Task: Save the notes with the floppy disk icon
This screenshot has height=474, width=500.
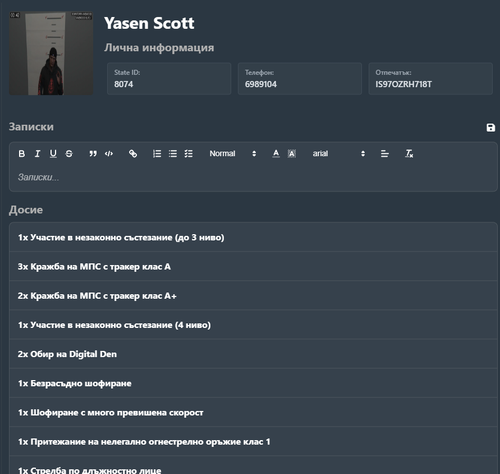Action: pos(490,128)
